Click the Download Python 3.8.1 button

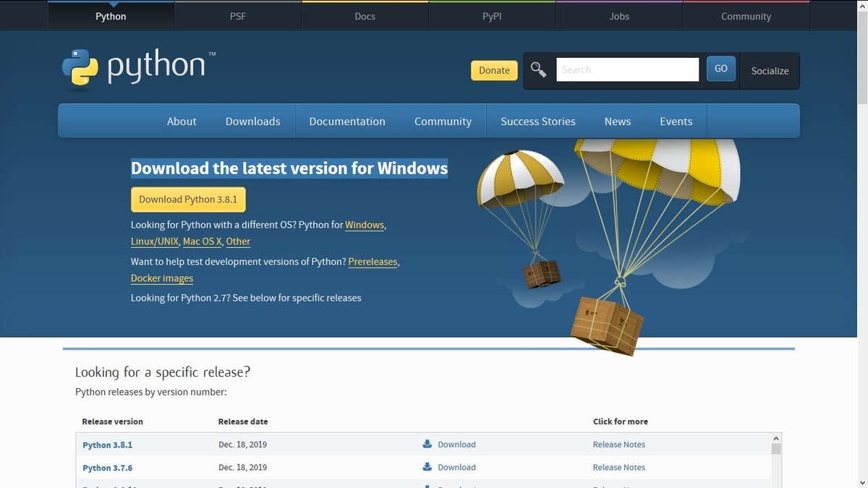[188, 200]
